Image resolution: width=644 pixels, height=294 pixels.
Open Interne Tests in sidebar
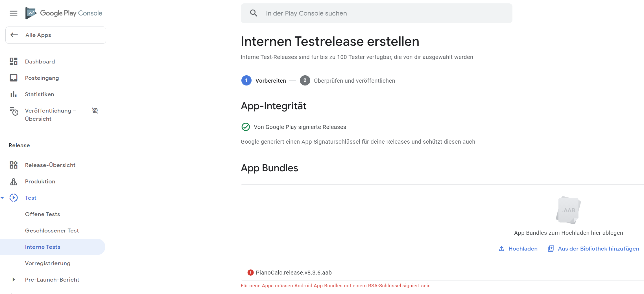43,247
